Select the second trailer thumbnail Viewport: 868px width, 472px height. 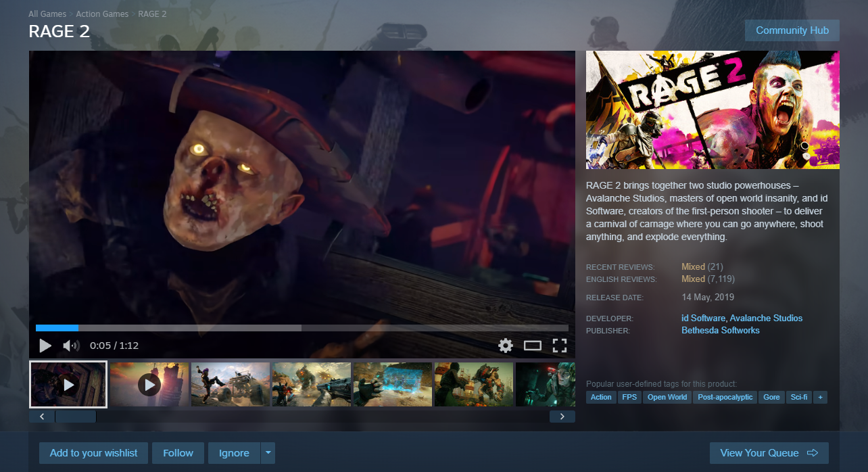coord(149,385)
